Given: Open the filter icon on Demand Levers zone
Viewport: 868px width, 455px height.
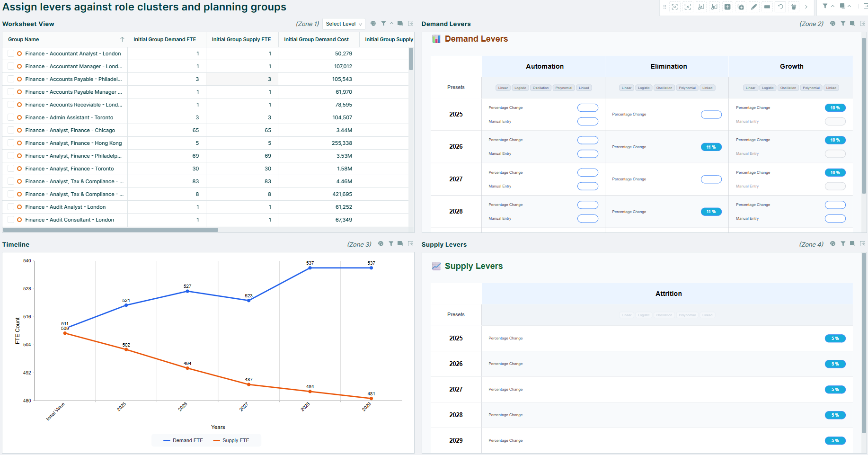Looking at the screenshot, I should [x=843, y=23].
